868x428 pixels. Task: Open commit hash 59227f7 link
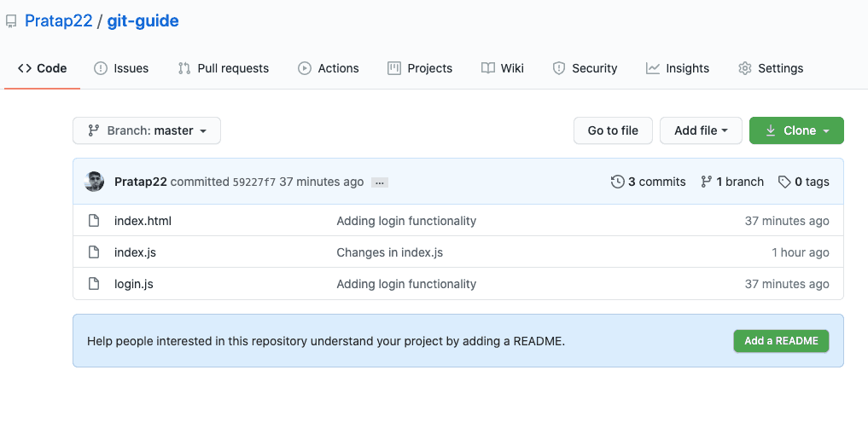[x=254, y=182]
